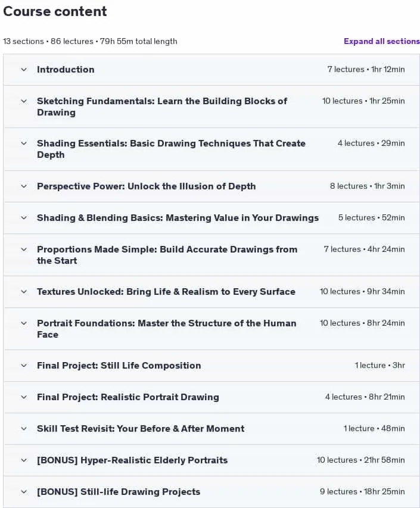Expand Perspective Power section chevron

[24, 186]
